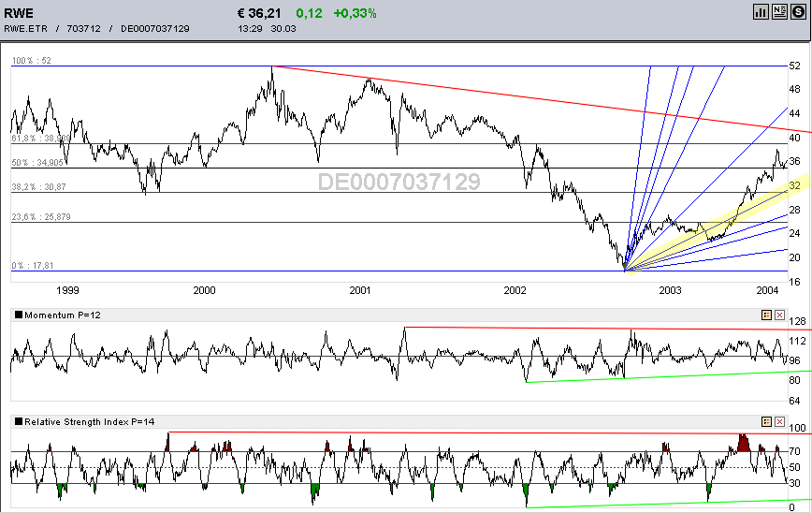The height and width of the screenshot is (513, 812).
Task: Click the 2001 label on time axis
Action: 360,291
